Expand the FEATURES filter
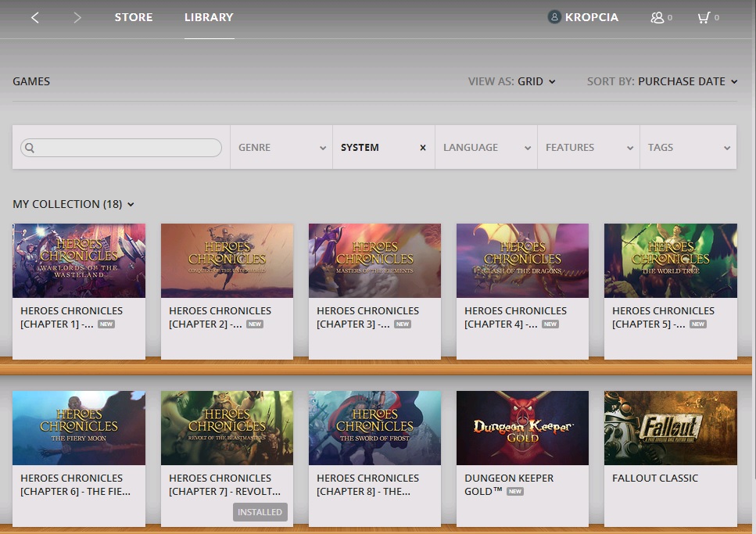Image resolution: width=756 pixels, height=534 pixels. coord(589,148)
